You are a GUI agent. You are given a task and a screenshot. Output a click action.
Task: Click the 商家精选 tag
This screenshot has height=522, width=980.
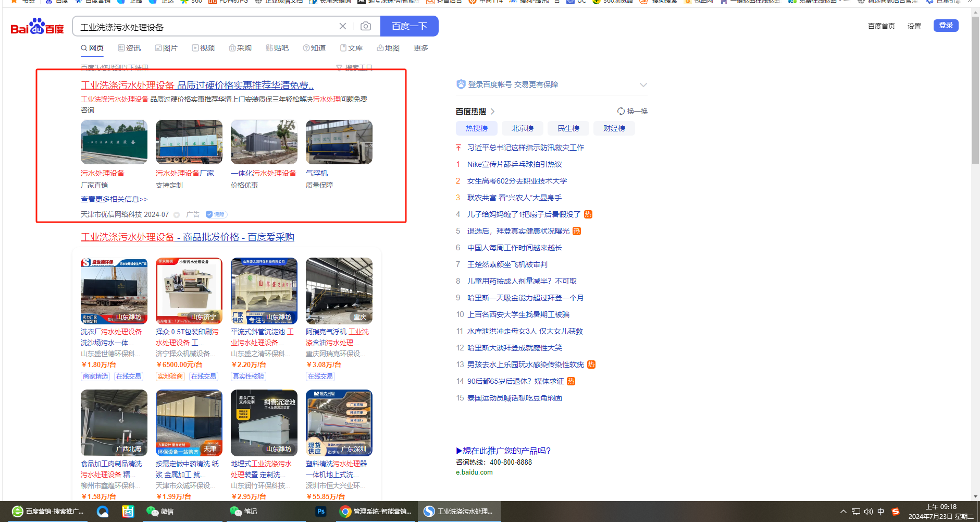coord(95,377)
